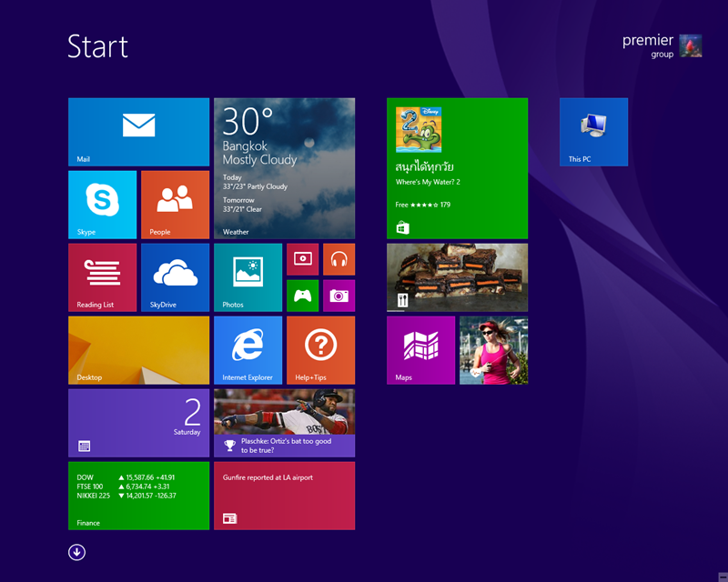Open the small Camera tile
Viewport: 728px width, 582px height.
point(339,296)
